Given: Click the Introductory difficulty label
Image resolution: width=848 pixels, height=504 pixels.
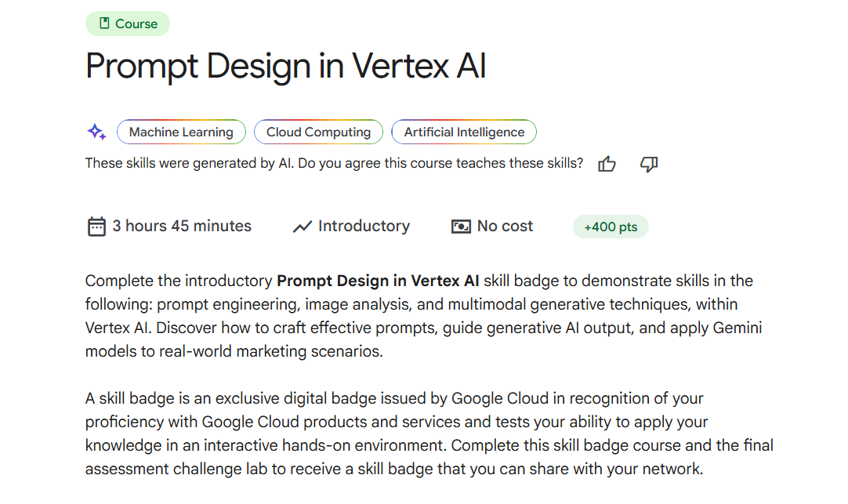Looking at the screenshot, I should pyautogui.click(x=363, y=226).
